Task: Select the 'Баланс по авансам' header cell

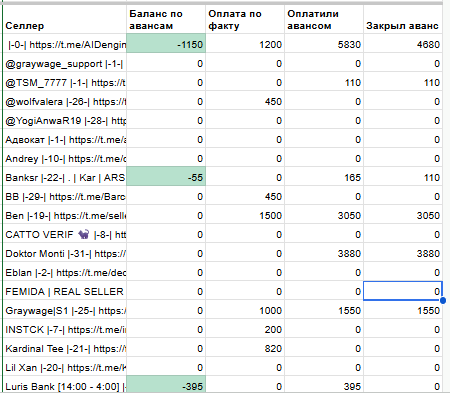Action: click(166, 19)
